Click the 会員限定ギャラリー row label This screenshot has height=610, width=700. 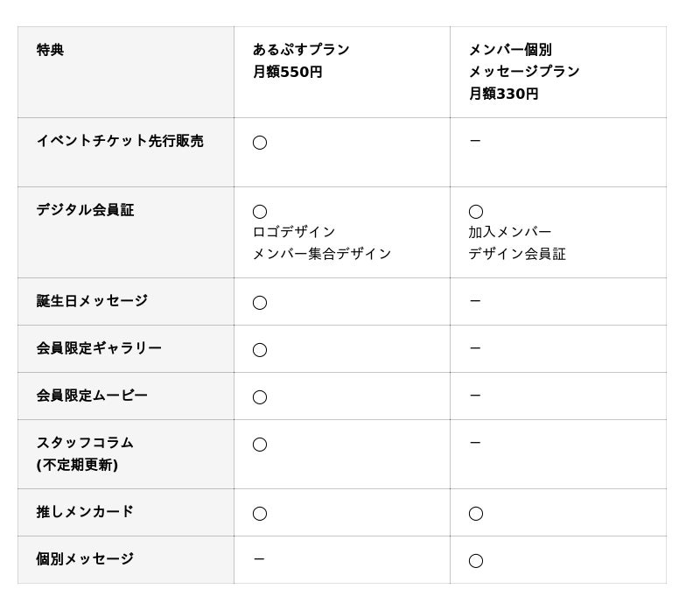99,348
